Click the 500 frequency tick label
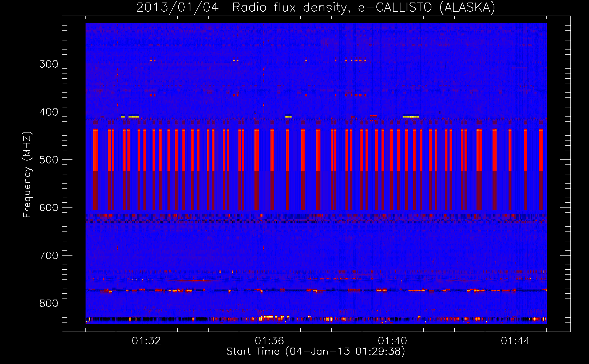Image resolution: width=589 pixels, height=364 pixels. (x=49, y=160)
